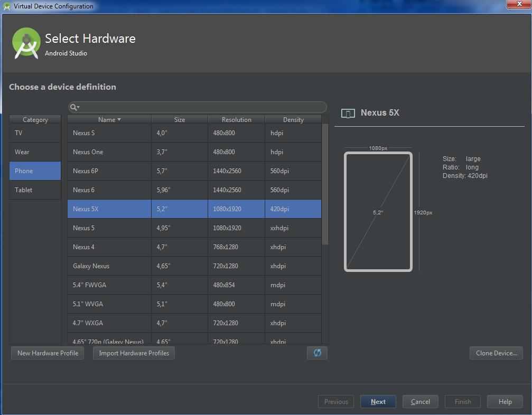Viewport: 532px width, 415px height.
Task: Click the 420dpi density cell of Nexus 5X
Action: click(293, 209)
